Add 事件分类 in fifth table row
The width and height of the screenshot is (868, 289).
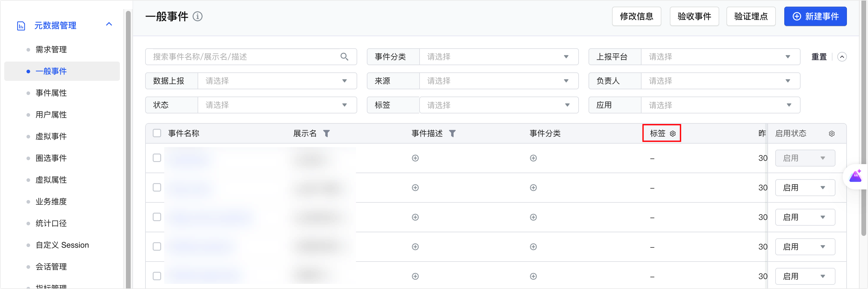click(533, 276)
